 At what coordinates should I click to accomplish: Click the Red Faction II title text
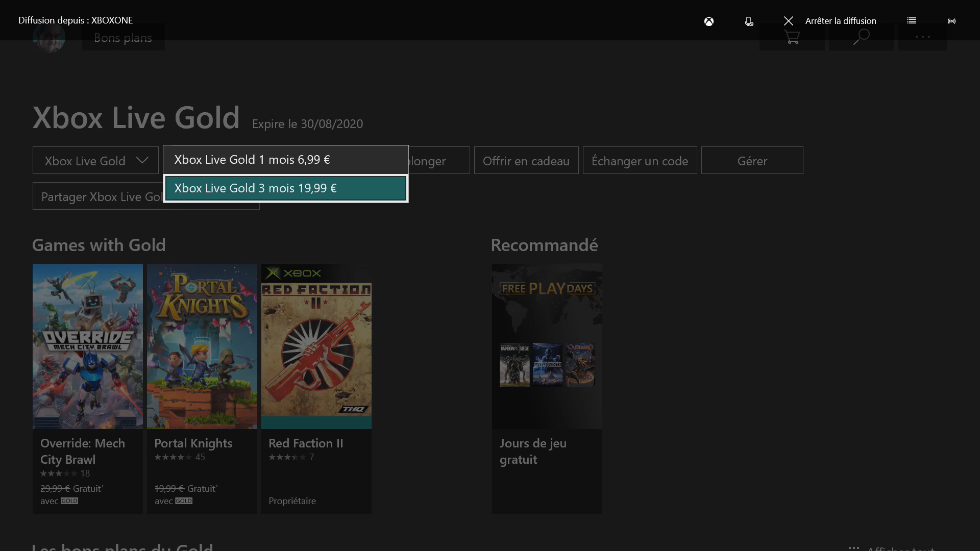pos(306,443)
